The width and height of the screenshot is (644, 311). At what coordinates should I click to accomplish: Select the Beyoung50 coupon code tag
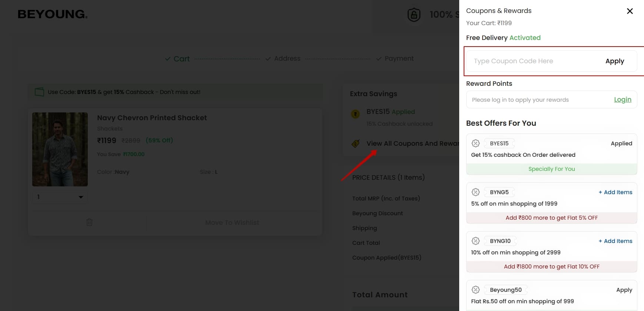pos(506,290)
